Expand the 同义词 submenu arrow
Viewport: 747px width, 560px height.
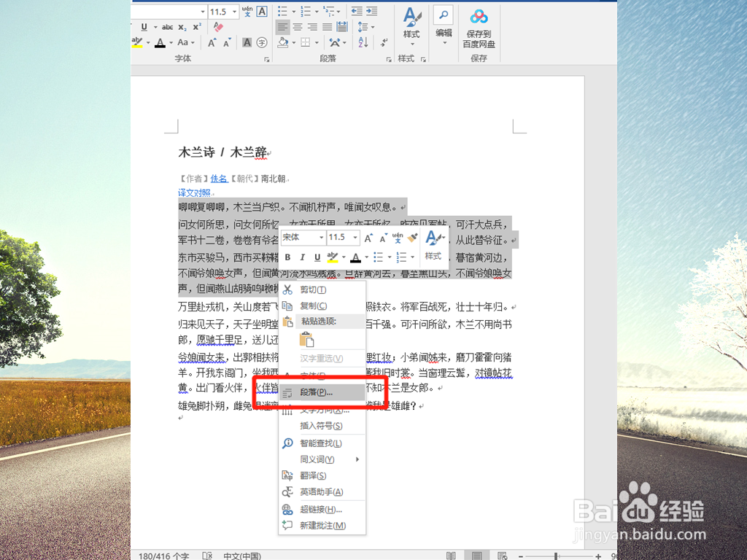tap(357, 459)
